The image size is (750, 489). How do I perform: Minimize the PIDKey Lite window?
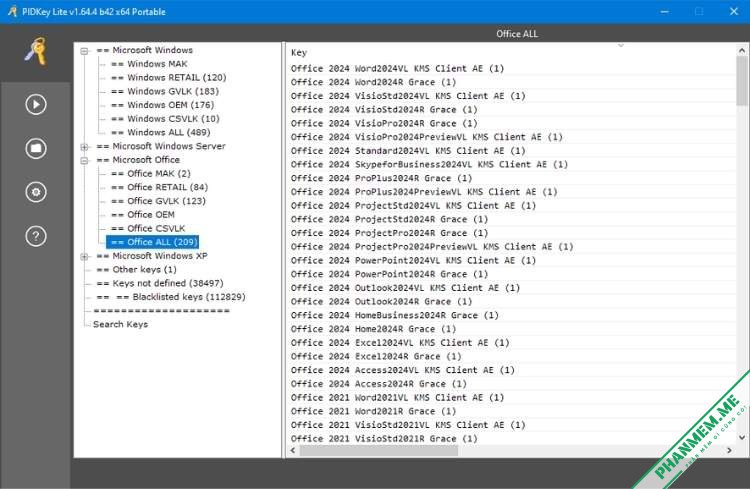[664, 11]
